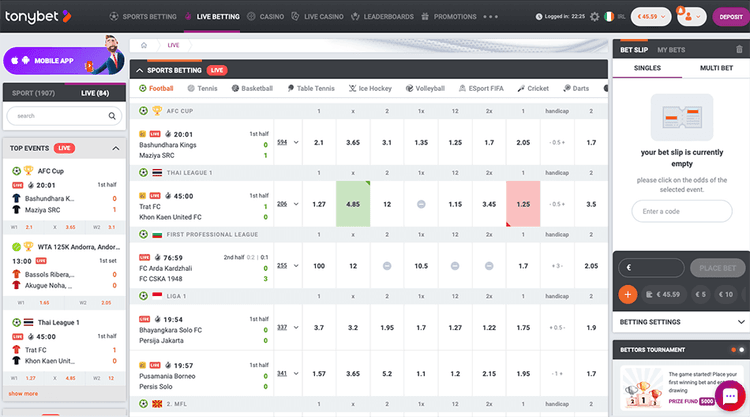
Task: Click the Enter a code field
Action: pos(682,211)
